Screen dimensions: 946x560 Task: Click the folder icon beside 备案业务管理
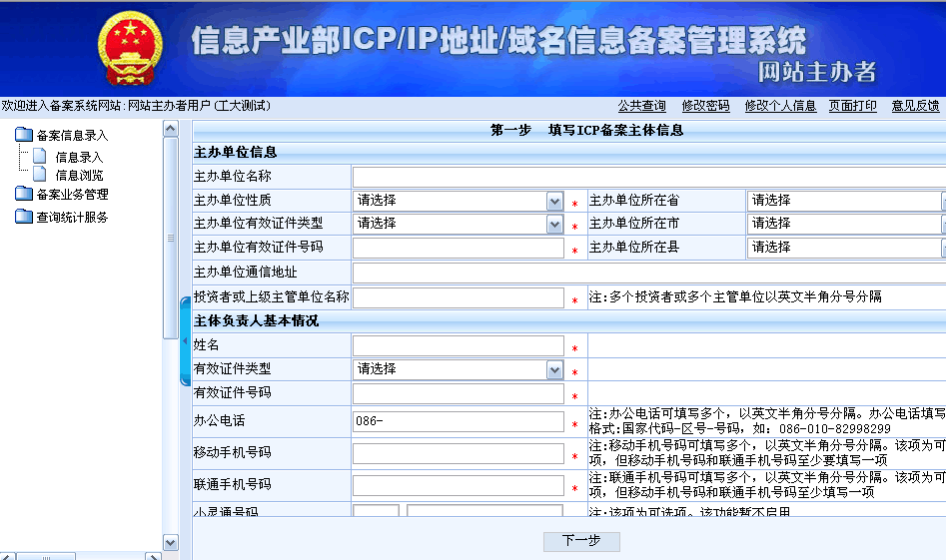click(x=24, y=194)
